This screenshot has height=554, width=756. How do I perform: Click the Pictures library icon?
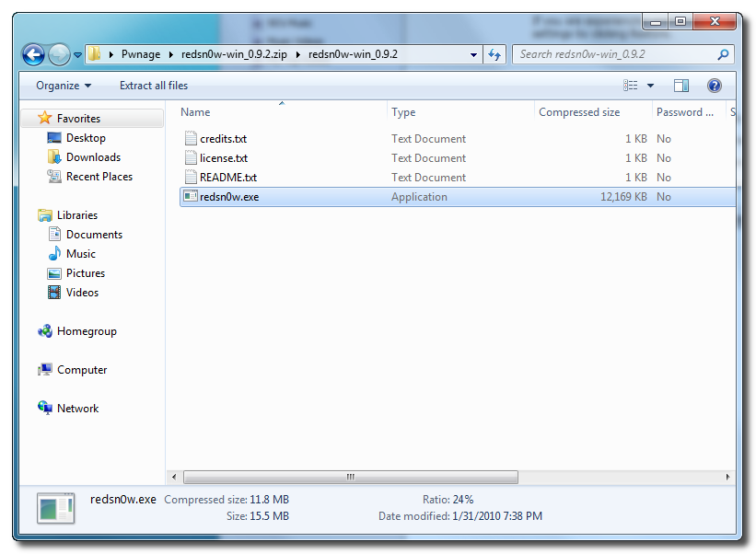pyautogui.click(x=54, y=273)
